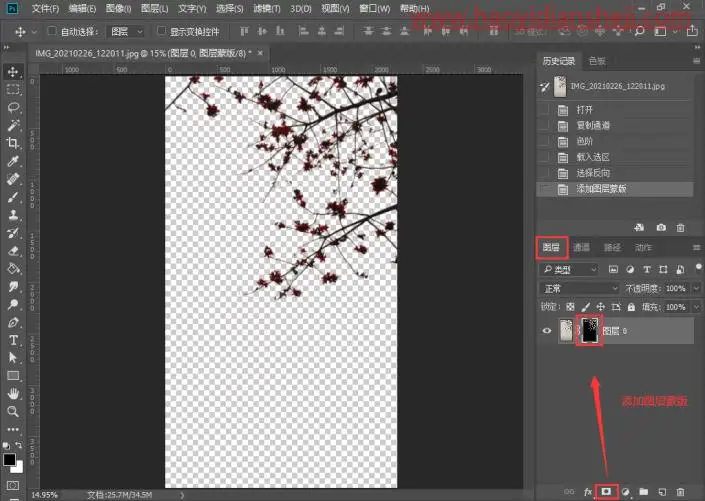The height and width of the screenshot is (501, 705).
Task: Click the search icon in options bar
Action: pyautogui.click(x=640, y=31)
